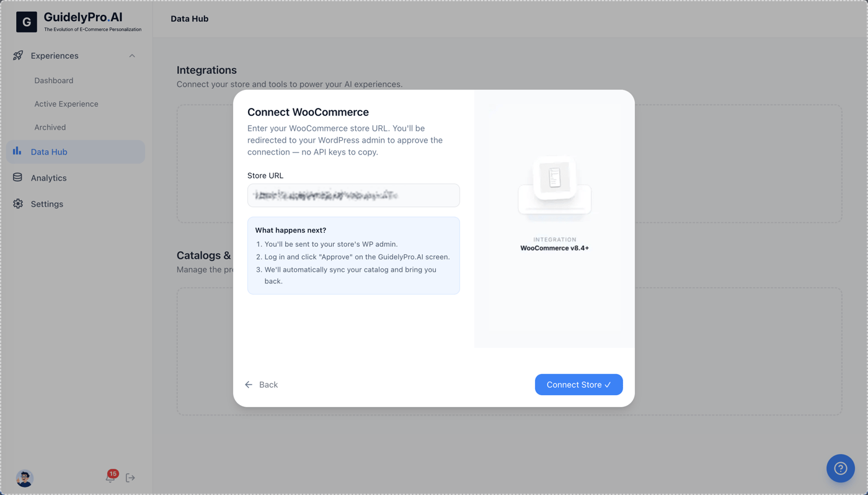Click the gear icon beside Settings
The image size is (868, 495).
click(x=18, y=203)
